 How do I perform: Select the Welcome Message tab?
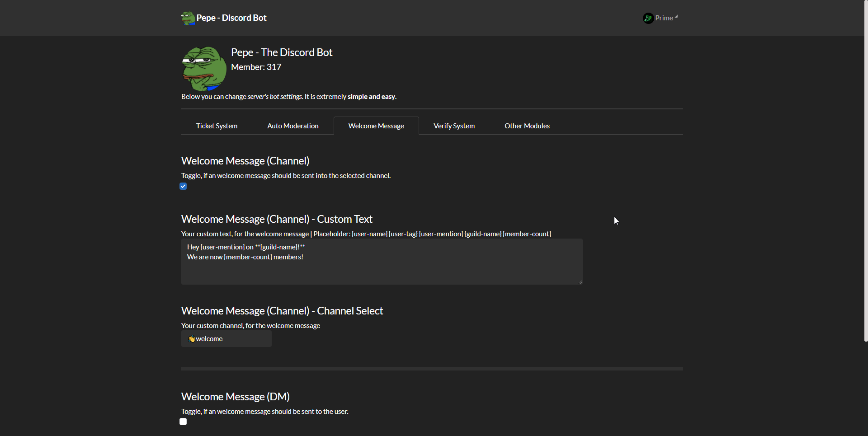tap(376, 126)
